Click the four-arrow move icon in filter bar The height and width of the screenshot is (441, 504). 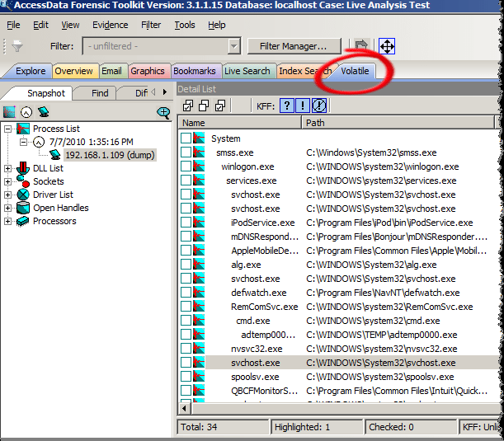pos(387,46)
